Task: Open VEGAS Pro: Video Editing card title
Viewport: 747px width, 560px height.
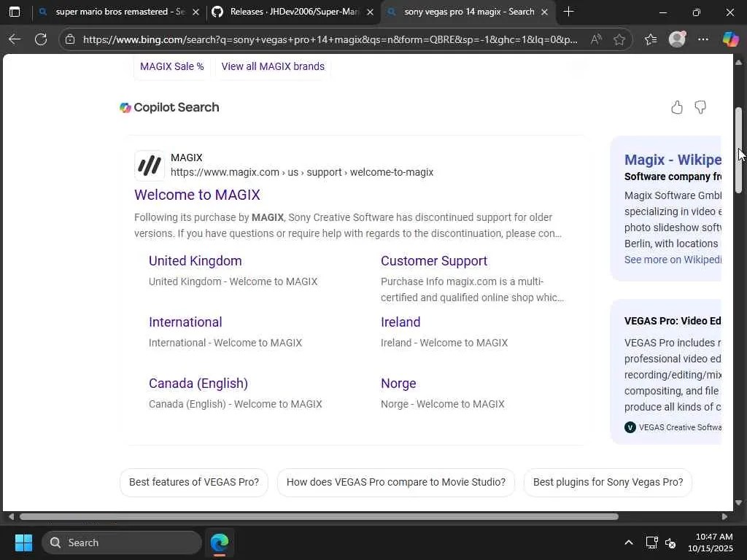Action: [673, 321]
